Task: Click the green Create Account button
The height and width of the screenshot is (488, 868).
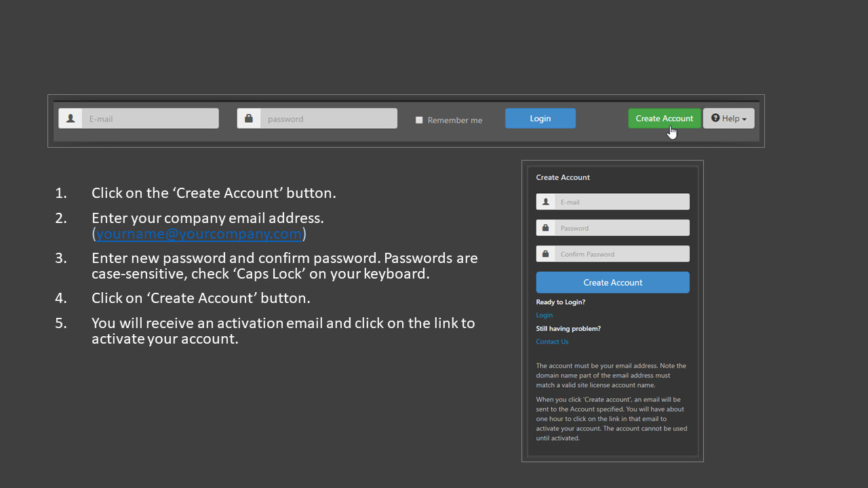Action: 665,119
